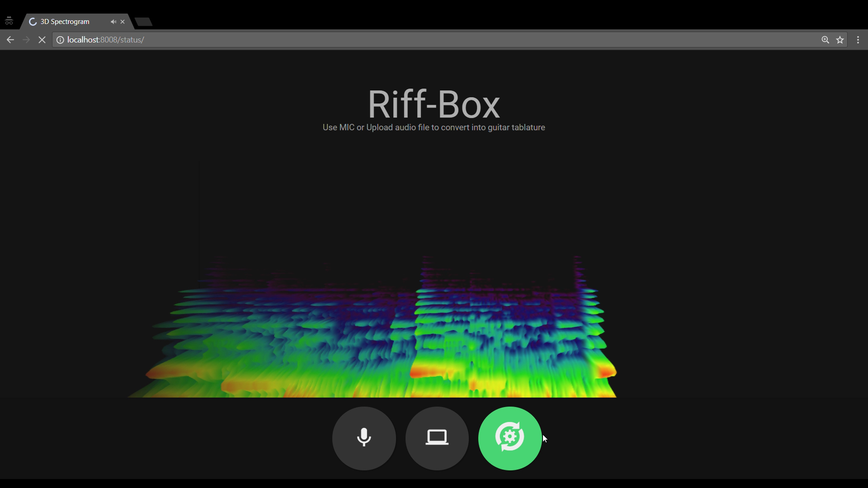868x488 pixels.
Task: Click the MIC or Upload instruction text
Action: coord(434,127)
